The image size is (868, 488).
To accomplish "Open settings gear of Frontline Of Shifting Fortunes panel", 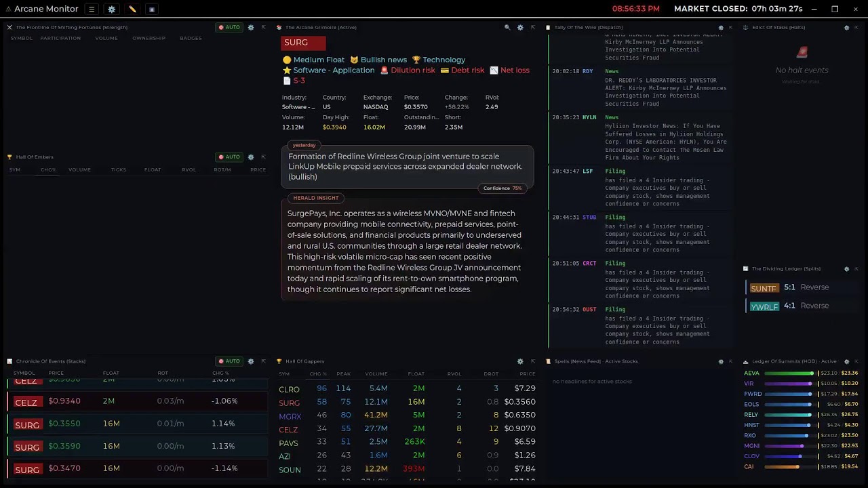I will click(x=251, y=27).
